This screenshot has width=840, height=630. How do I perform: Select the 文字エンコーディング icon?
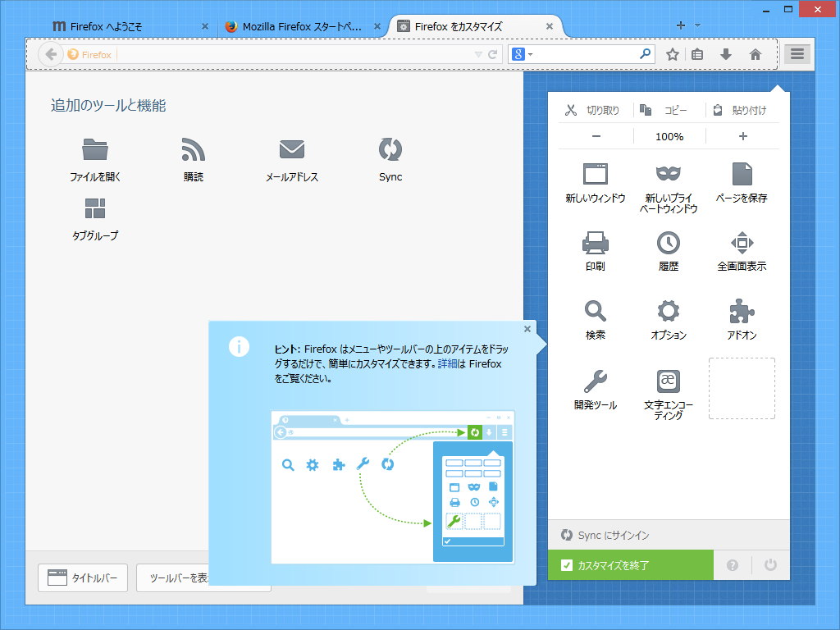tap(668, 381)
